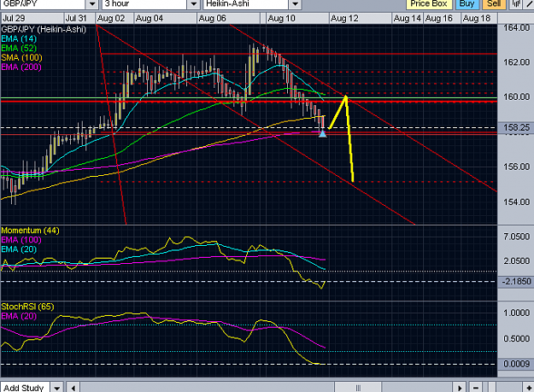Click the EMA (20) label in StochRSI panel

[x=19, y=316]
